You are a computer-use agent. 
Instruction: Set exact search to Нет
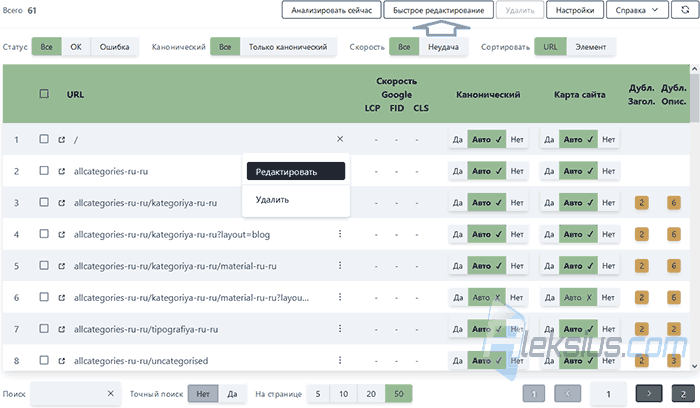pos(203,394)
